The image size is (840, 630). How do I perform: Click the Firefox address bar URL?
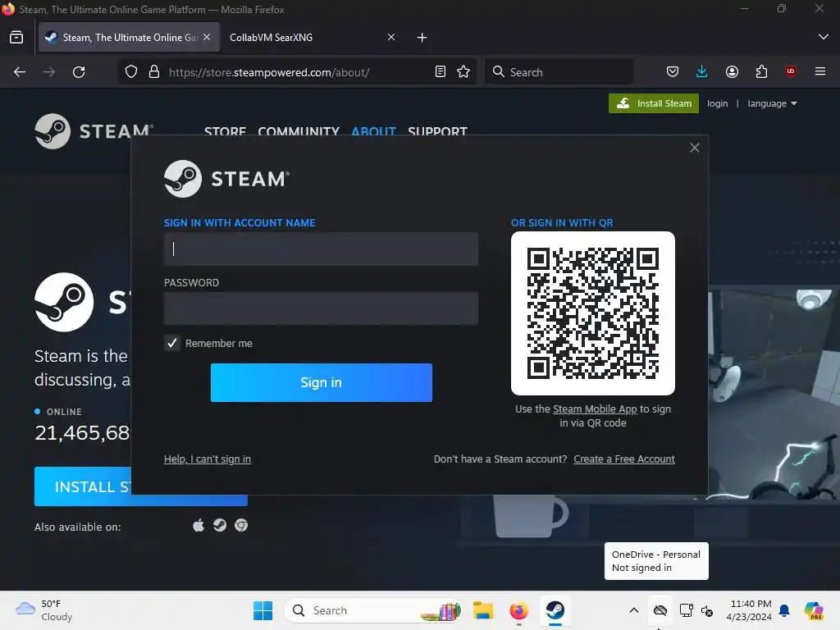coord(269,72)
